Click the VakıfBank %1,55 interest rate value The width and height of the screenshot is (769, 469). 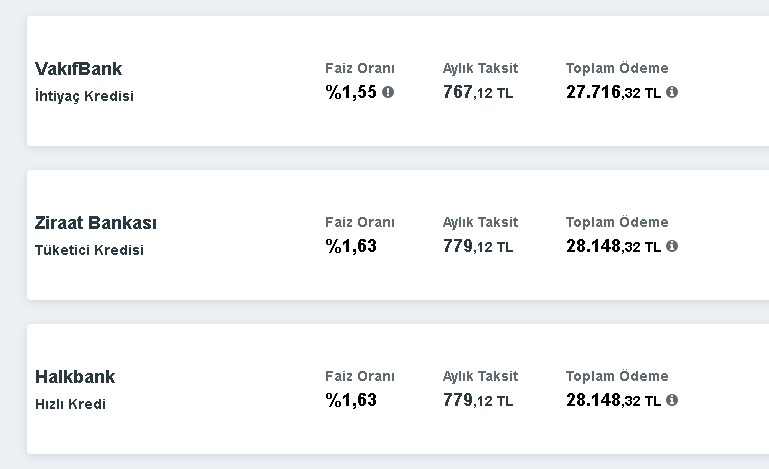pos(351,92)
